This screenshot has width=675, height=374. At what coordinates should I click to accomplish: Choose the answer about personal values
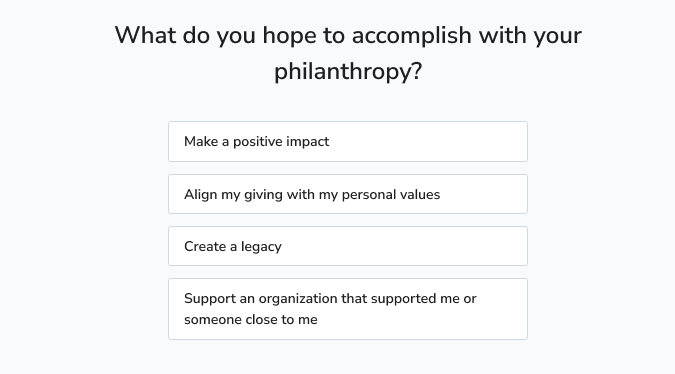348,194
